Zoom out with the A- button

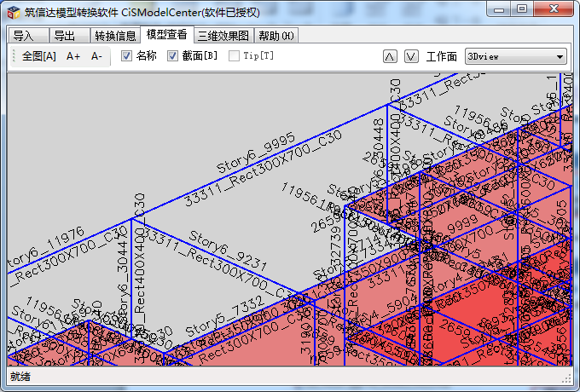96,56
